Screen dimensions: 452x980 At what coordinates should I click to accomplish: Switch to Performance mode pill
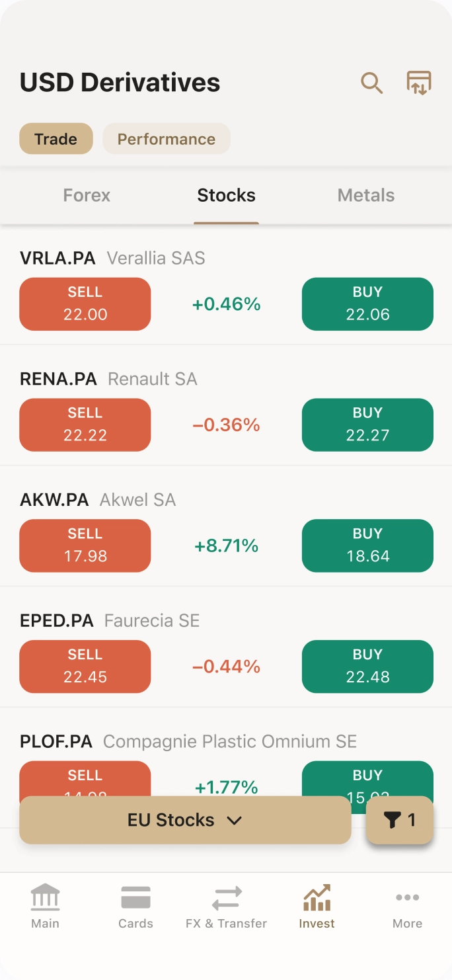point(167,139)
